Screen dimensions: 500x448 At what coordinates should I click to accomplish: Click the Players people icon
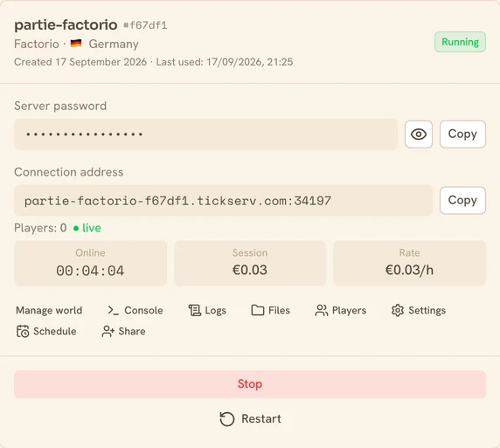click(x=321, y=310)
